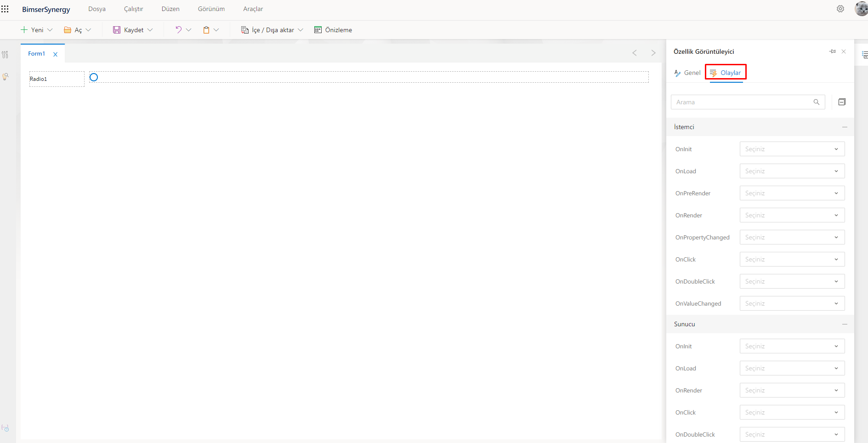Screen dimensions: 868x443
Task: Open the Yeni dropdown chevron
Action: (50, 30)
